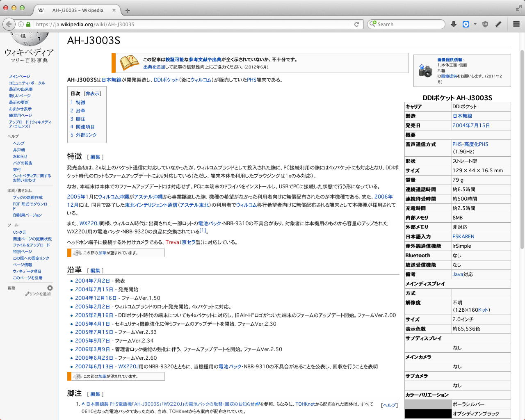Open language settings gear beside 言語
The image size is (525, 420).
(x=50, y=288)
